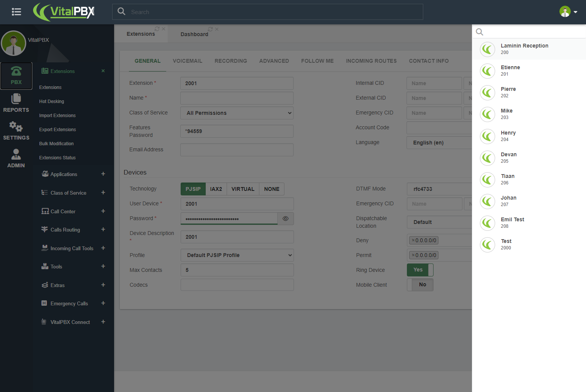Expand the Applications menu
This screenshot has height=392, width=586.
pyautogui.click(x=103, y=174)
